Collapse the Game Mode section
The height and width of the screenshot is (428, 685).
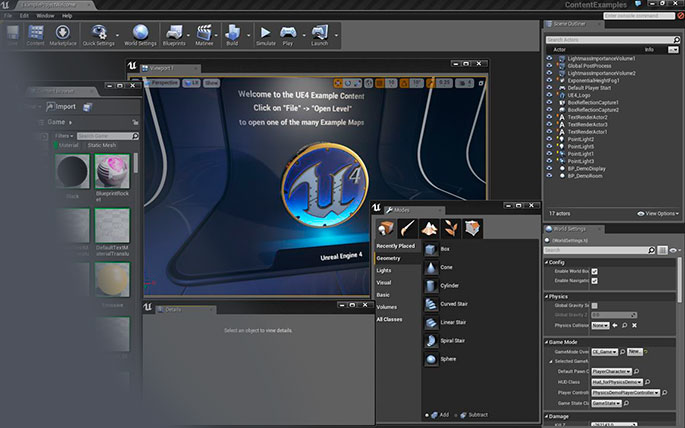tap(547, 342)
